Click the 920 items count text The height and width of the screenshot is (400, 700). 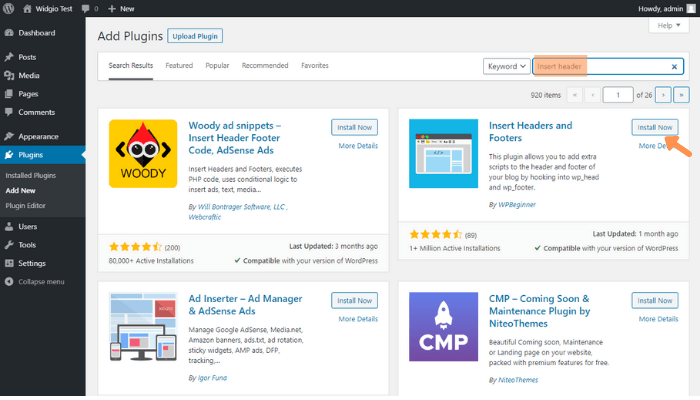click(546, 95)
